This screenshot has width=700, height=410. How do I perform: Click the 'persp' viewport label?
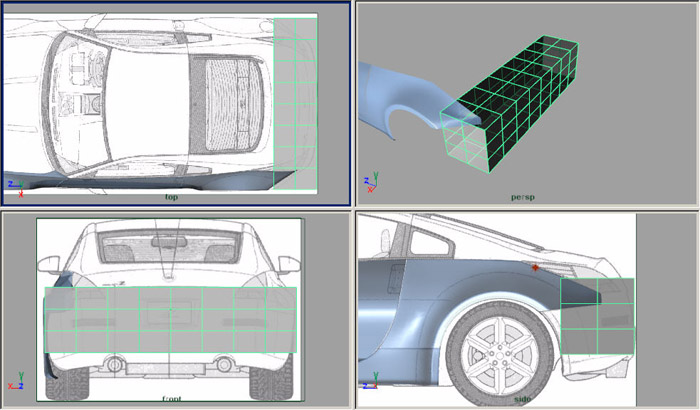pyautogui.click(x=522, y=197)
